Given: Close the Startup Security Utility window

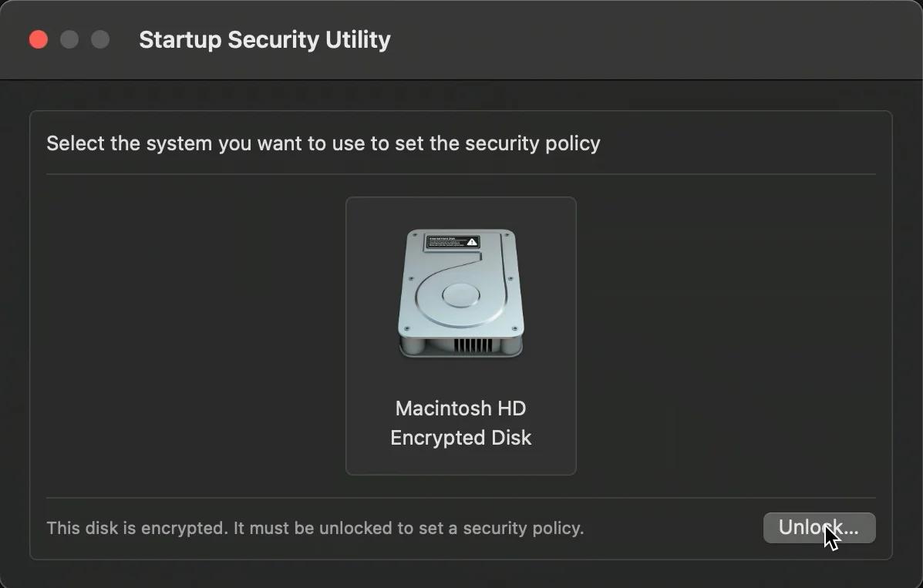Looking at the screenshot, I should pos(39,39).
